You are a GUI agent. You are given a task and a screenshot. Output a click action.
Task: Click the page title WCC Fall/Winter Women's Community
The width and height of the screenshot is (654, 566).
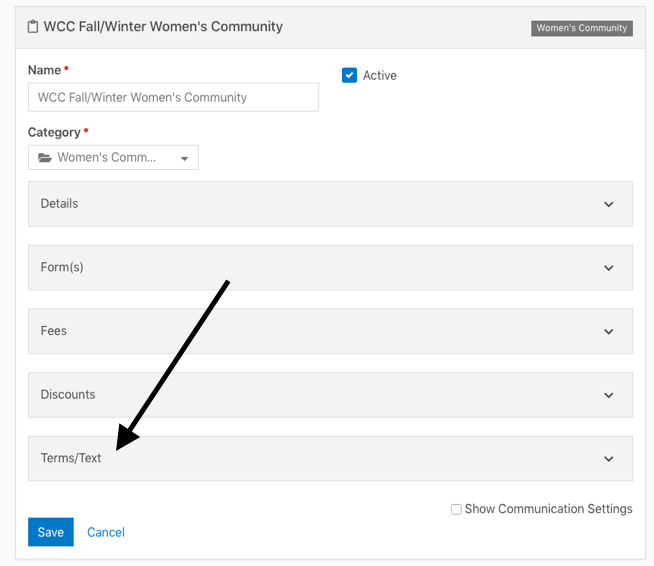(x=163, y=27)
